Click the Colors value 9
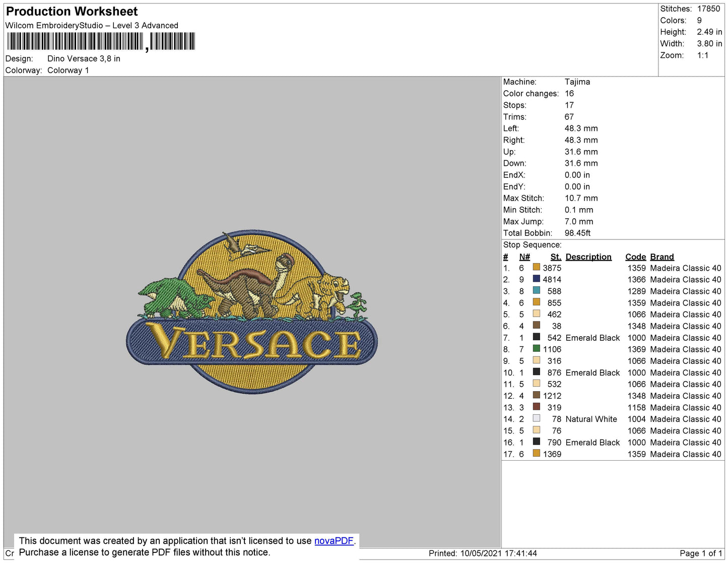This screenshot has height=563, width=728. pyautogui.click(x=699, y=20)
